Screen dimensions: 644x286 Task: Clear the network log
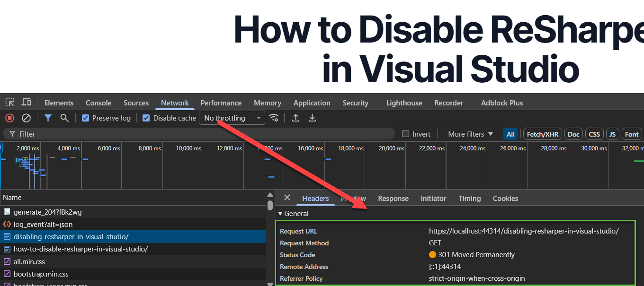[x=27, y=118]
